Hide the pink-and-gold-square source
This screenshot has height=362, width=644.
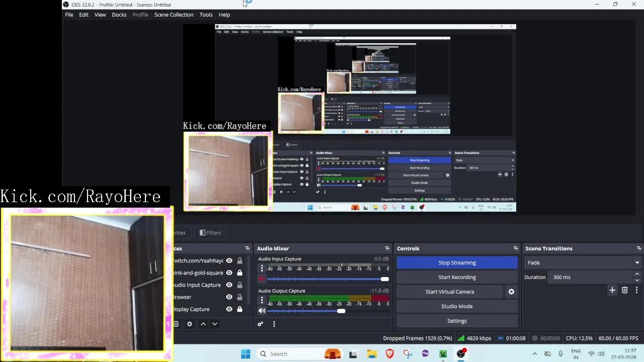(229, 273)
